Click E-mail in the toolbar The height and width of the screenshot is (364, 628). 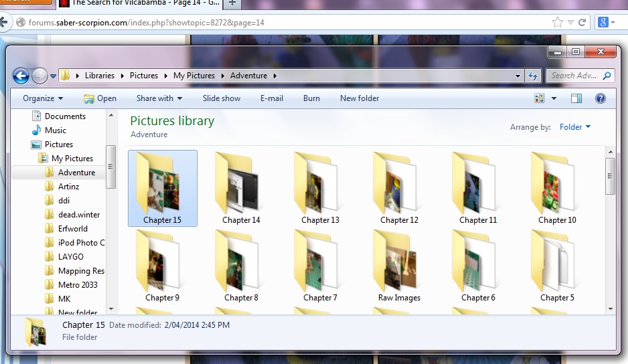tap(272, 98)
